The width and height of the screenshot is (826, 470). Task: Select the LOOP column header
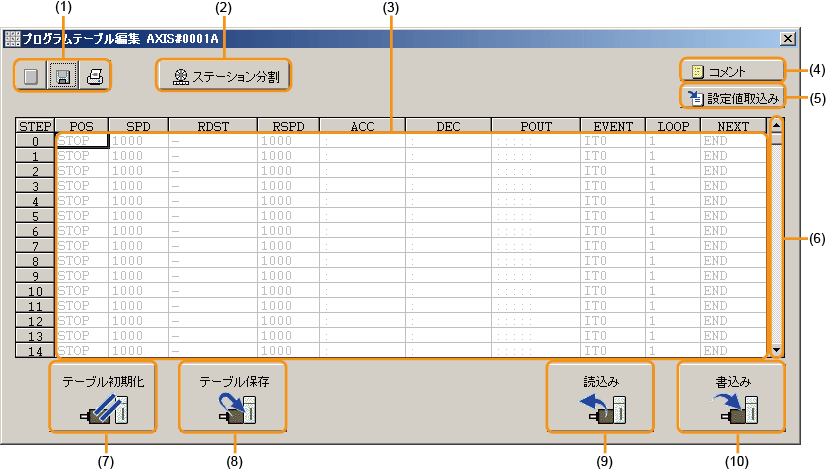pos(673,126)
